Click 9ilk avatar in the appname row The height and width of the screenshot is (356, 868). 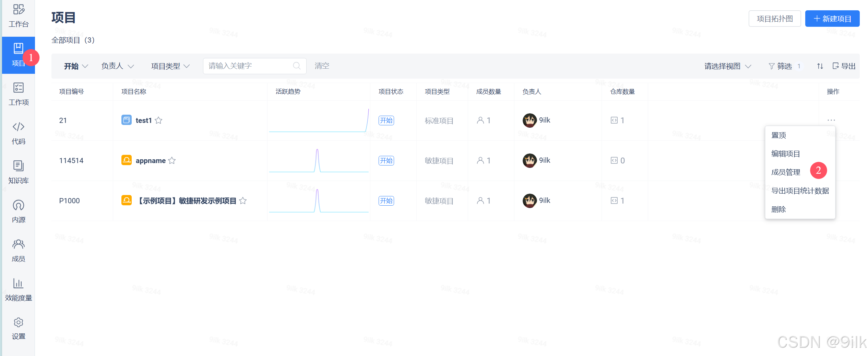[x=530, y=160]
